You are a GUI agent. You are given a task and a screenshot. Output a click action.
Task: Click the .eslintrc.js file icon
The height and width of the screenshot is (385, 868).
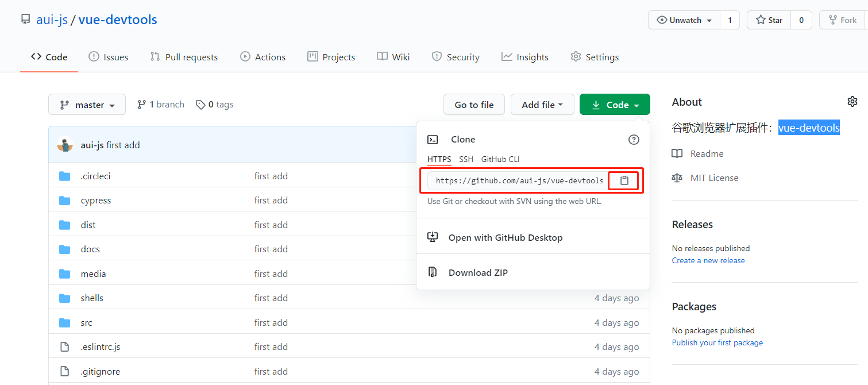coord(65,347)
